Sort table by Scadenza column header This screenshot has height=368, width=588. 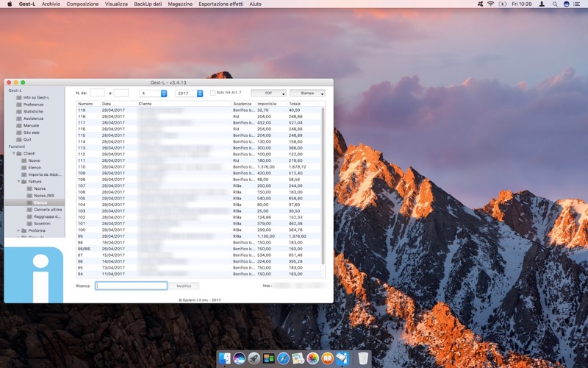243,104
